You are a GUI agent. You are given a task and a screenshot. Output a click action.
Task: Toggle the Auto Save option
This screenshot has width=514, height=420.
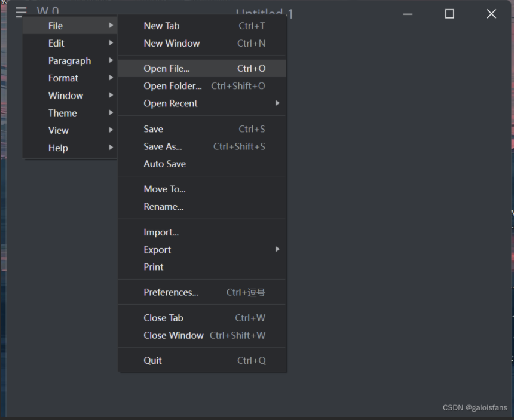[x=165, y=164]
